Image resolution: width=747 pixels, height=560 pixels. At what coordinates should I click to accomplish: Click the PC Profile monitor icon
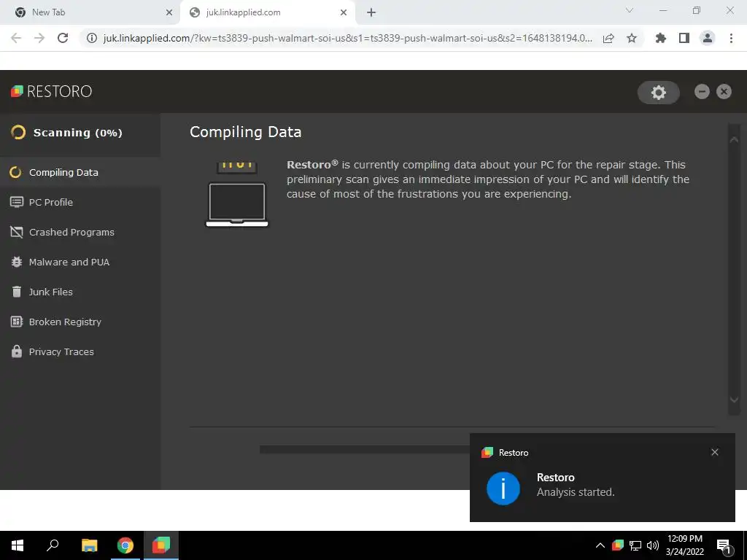(17, 203)
